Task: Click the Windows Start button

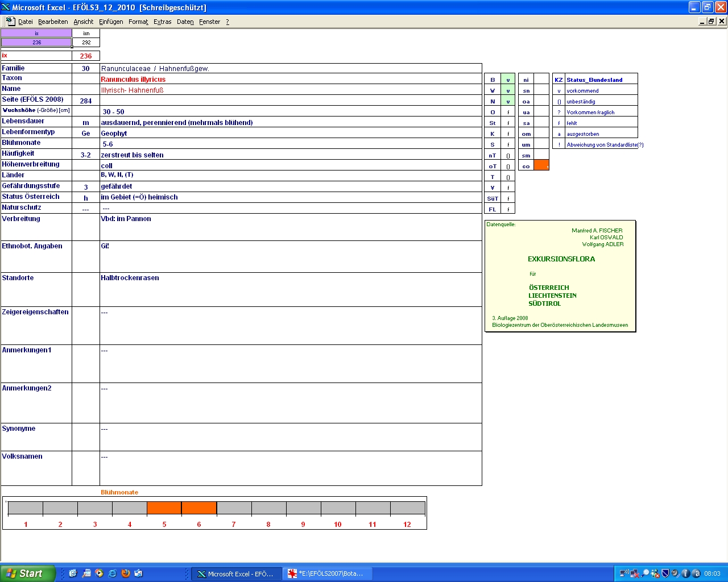Action: click(28, 573)
